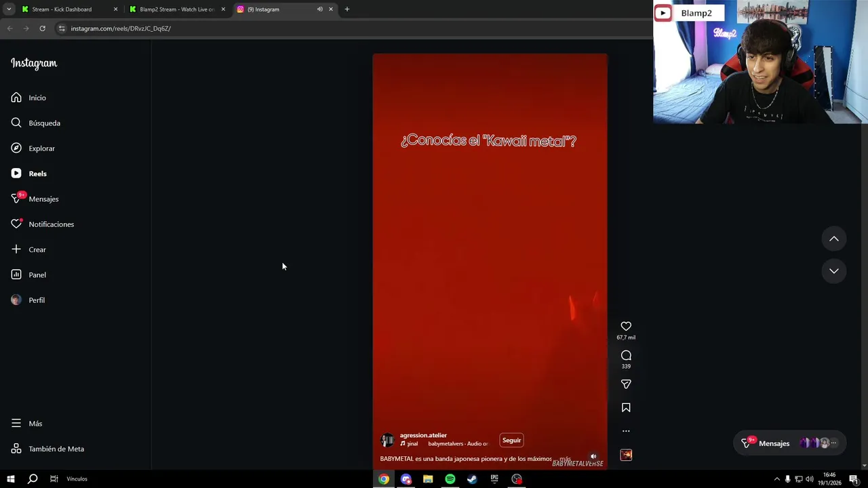Open Epic Games launcher from taskbar
Viewport: 868px width, 488px height.
[x=494, y=479]
